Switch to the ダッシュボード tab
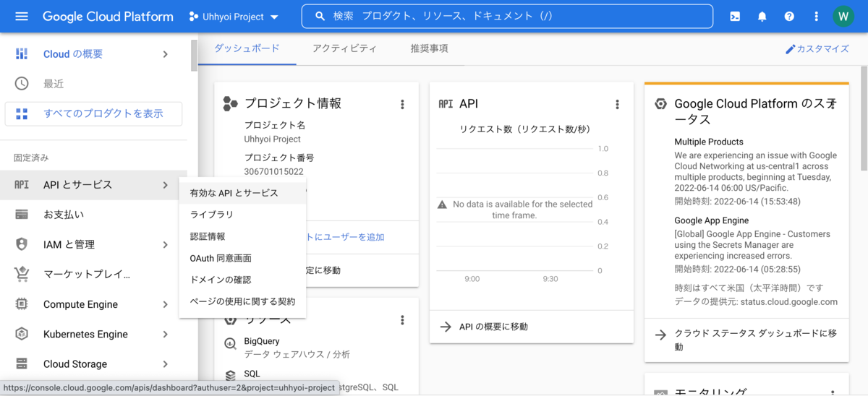Screen dimensions: 868x396 (247, 48)
